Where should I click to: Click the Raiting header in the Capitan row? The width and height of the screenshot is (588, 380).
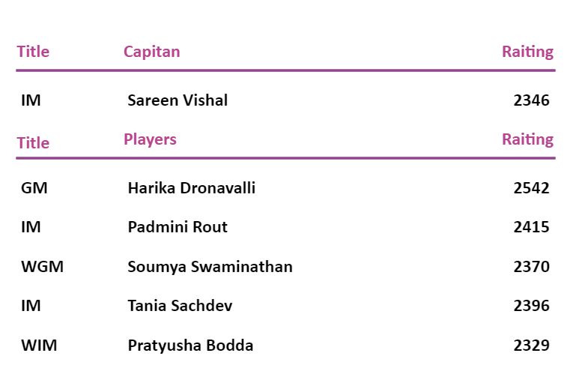tap(527, 52)
